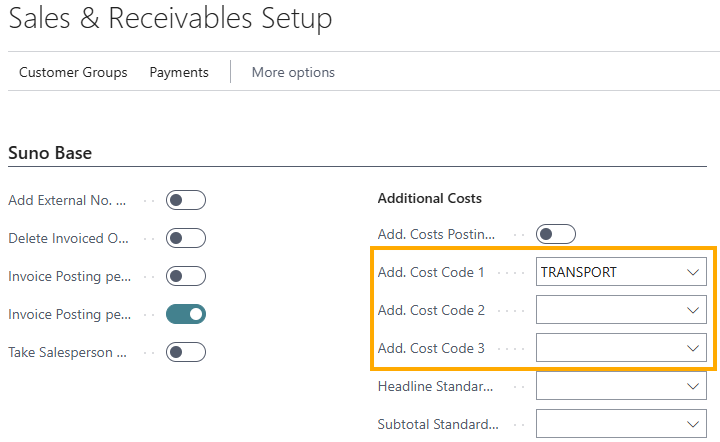Open the Customer Groups menu item

[x=73, y=73]
